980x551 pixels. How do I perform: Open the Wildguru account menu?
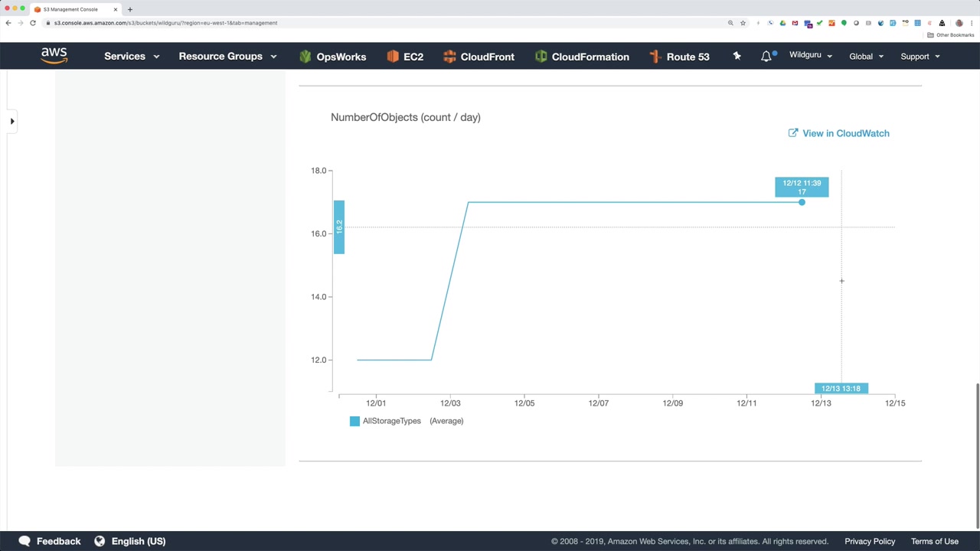pyautogui.click(x=810, y=56)
